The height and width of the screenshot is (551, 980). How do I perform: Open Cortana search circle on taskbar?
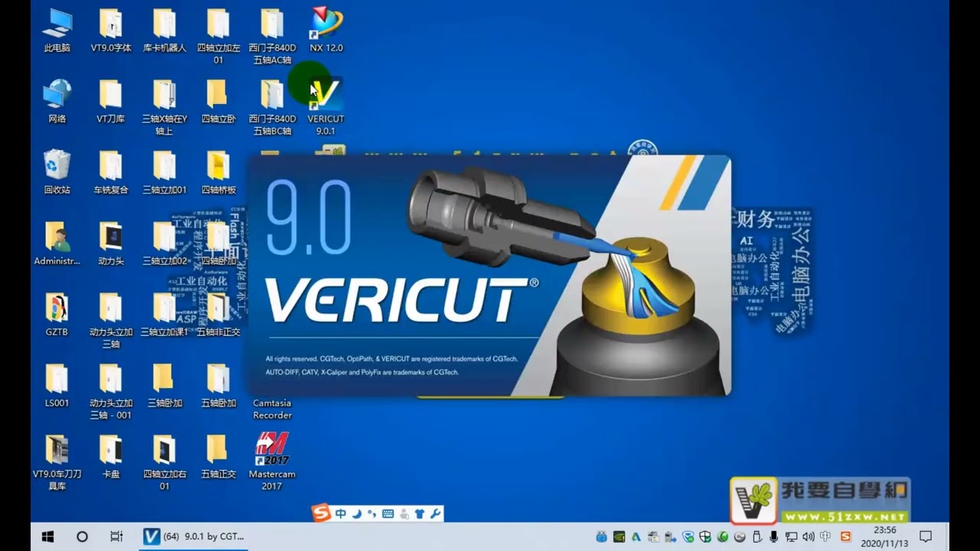82,536
